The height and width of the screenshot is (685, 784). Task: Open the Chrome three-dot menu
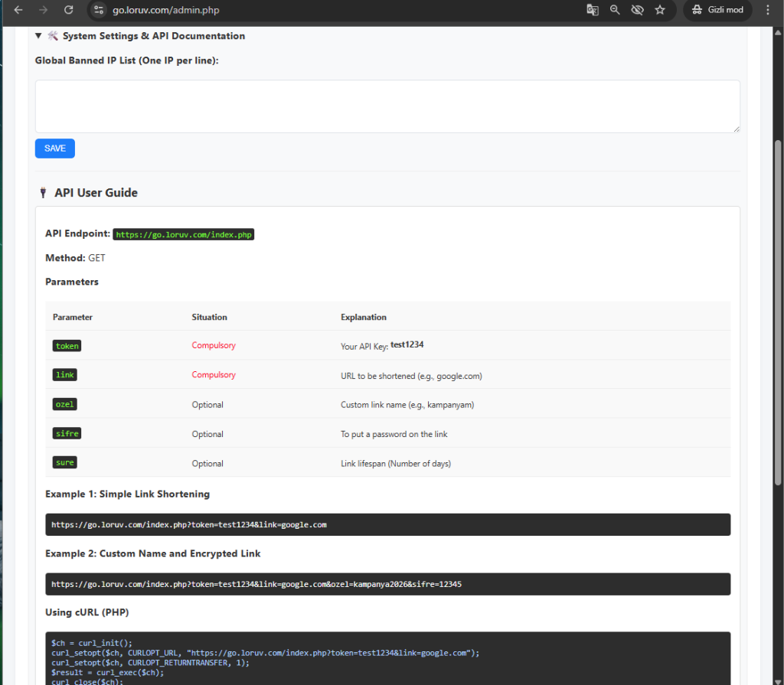[x=767, y=10]
